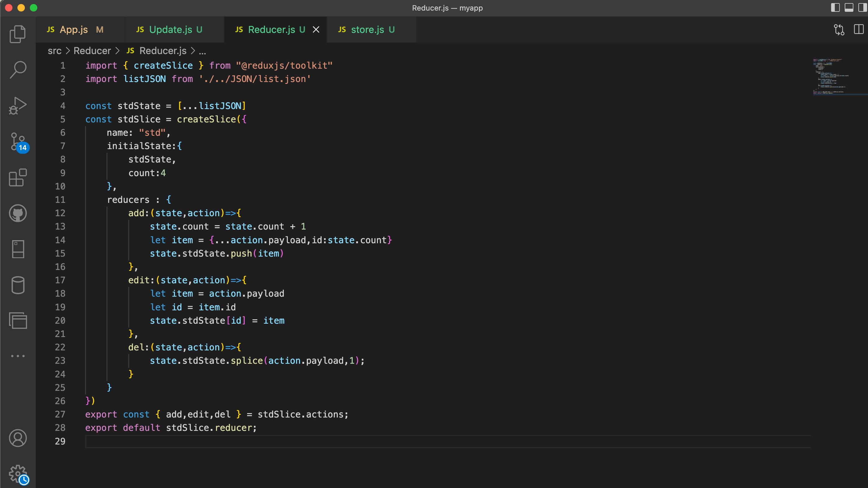Click "initialState" on line 7
868x488 pixels.
coord(139,146)
